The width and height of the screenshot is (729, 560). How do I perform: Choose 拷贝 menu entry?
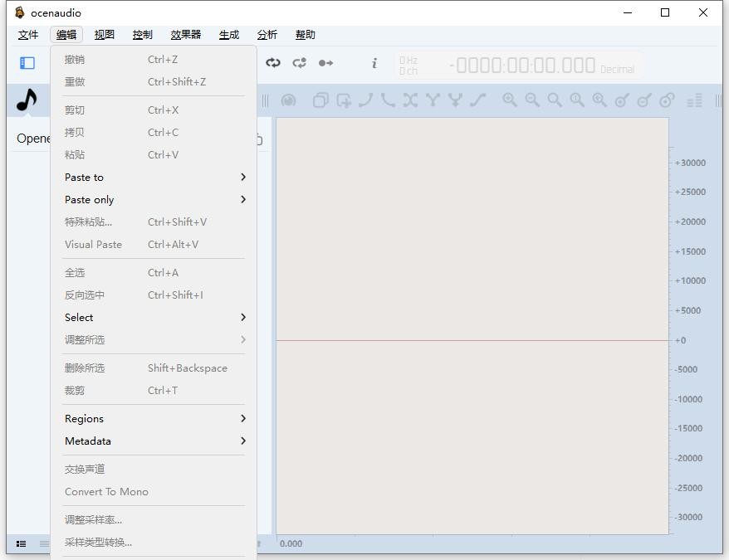154,133
